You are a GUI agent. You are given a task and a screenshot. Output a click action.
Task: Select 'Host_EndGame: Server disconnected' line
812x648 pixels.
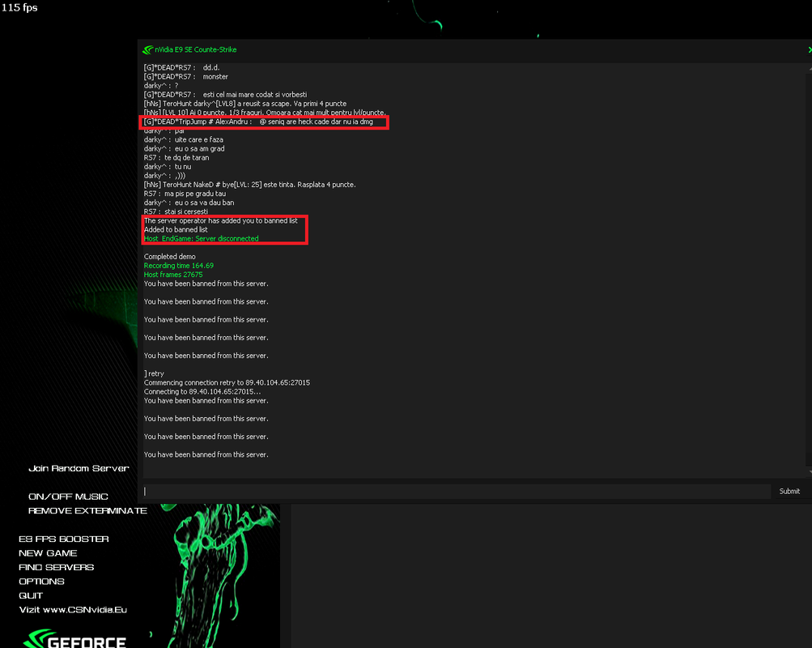tap(201, 239)
